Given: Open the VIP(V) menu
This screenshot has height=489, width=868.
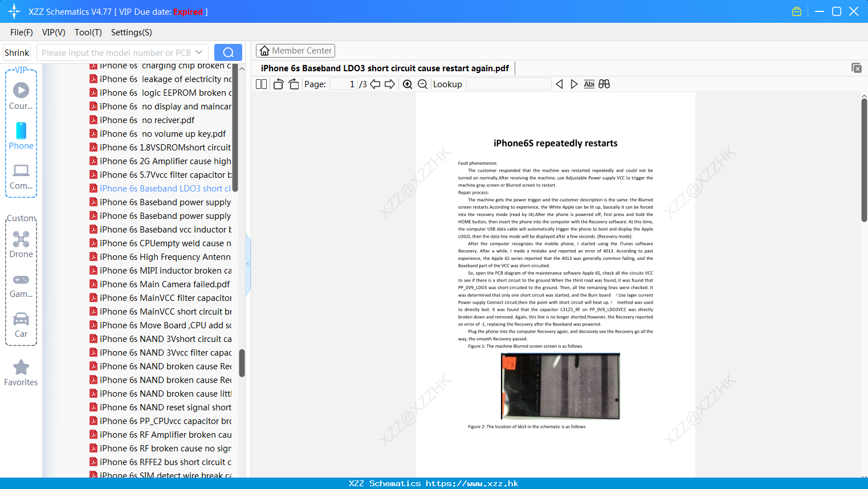Looking at the screenshot, I should tap(54, 32).
